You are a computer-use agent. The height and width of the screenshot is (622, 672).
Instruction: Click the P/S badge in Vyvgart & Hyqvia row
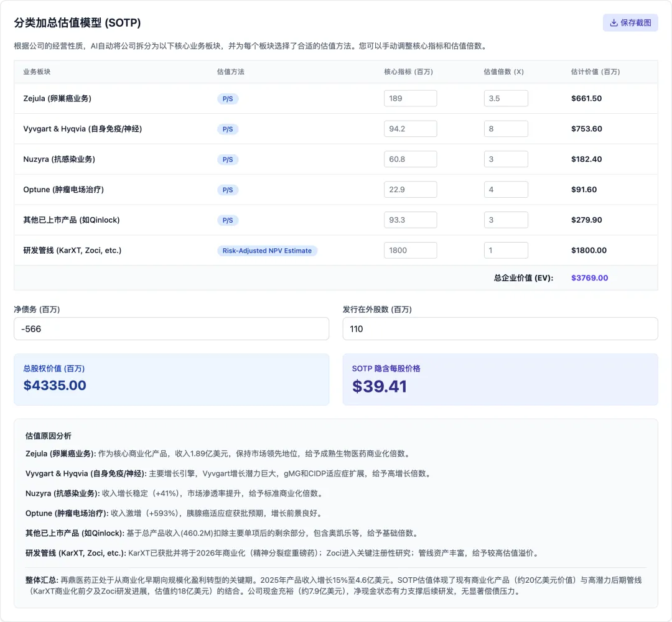click(228, 129)
